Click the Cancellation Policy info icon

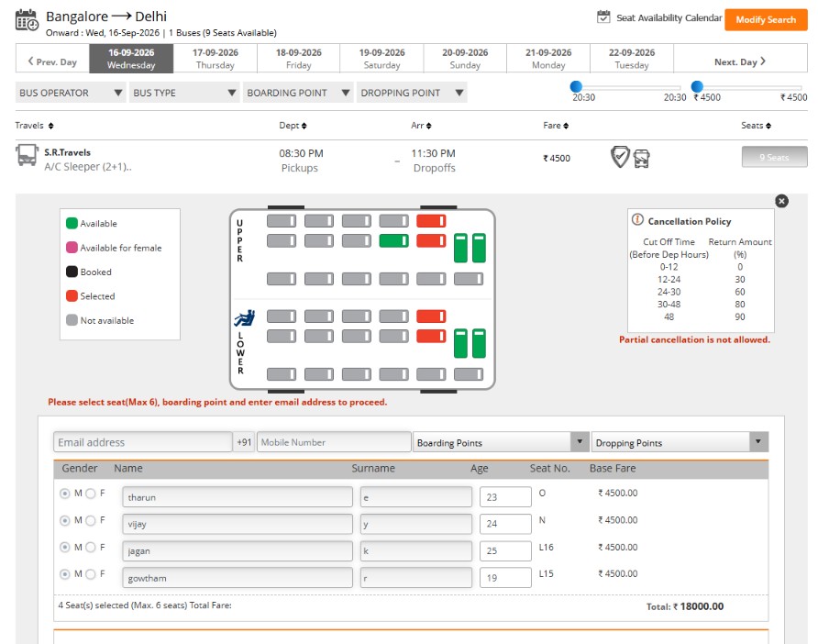click(637, 219)
